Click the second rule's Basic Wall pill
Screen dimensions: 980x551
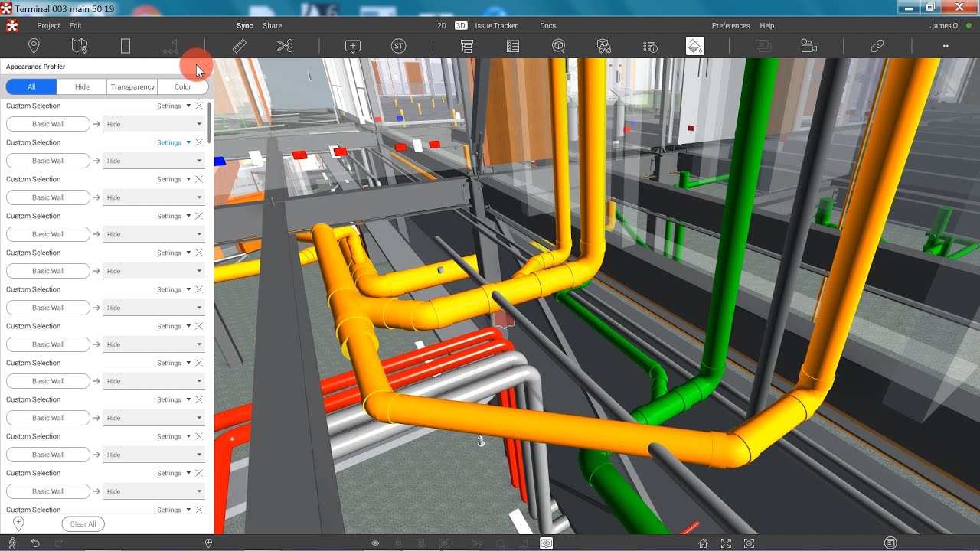pos(48,161)
